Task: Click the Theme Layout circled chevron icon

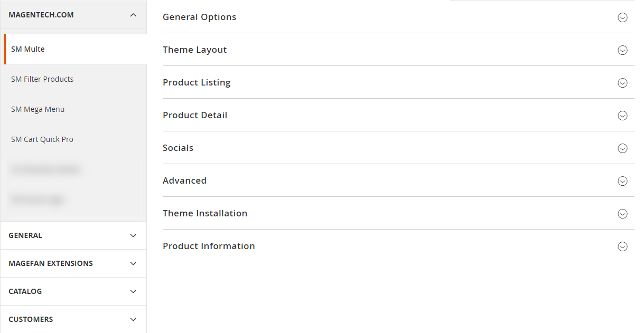Action: coord(622,50)
